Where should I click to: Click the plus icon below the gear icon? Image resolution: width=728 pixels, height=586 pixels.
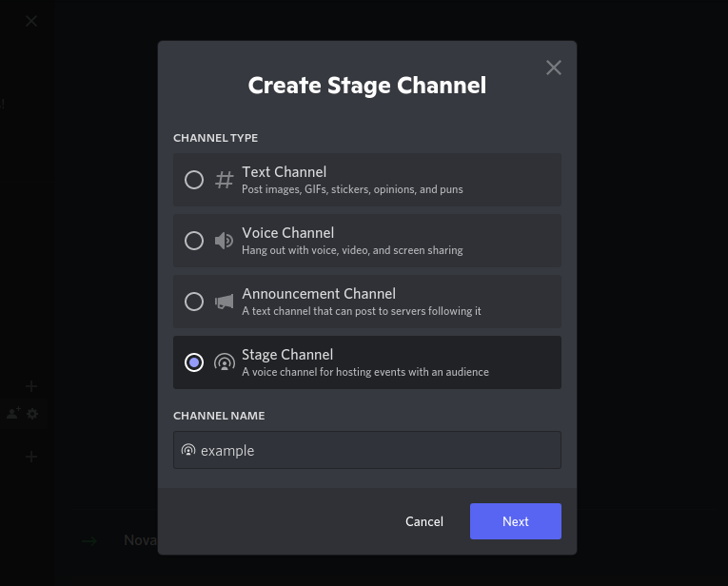point(31,457)
